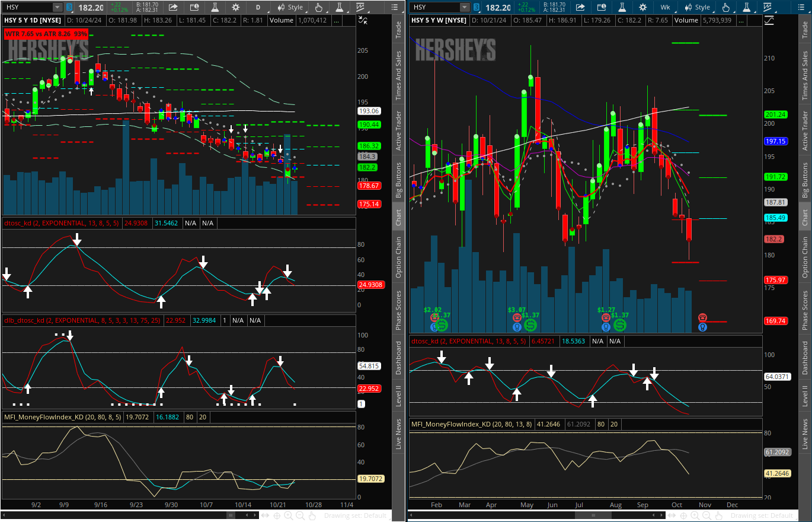Toggle the blue symbol link 3 on daily chart
The image size is (812, 522).
70,7
